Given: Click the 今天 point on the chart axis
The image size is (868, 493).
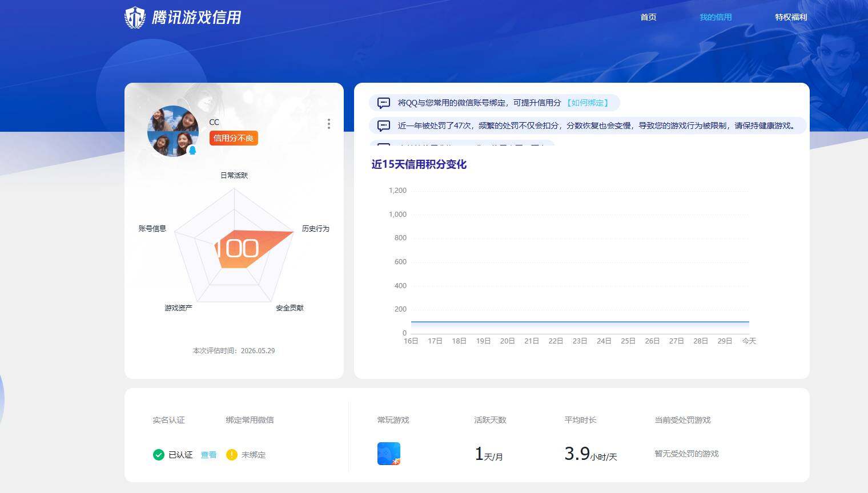Looking at the screenshot, I should tap(749, 341).
